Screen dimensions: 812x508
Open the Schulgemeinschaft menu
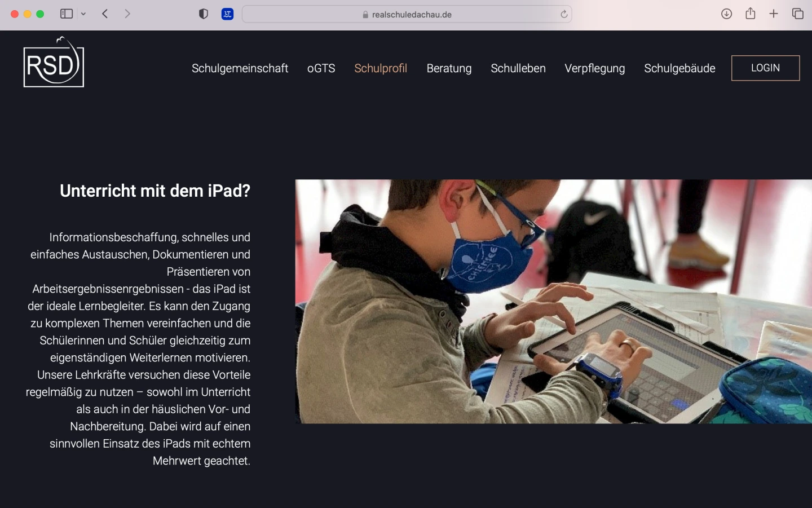pyautogui.click(x=240, y=68)
